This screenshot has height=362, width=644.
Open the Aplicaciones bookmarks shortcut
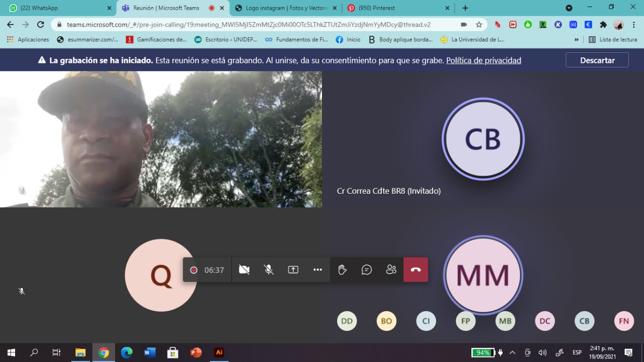tap(28, 39)
